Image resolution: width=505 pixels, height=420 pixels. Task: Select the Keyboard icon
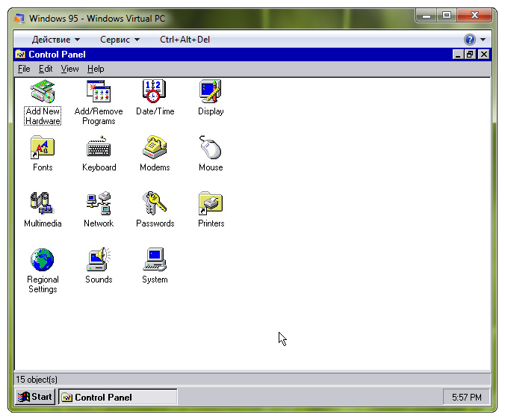[99, 147]
